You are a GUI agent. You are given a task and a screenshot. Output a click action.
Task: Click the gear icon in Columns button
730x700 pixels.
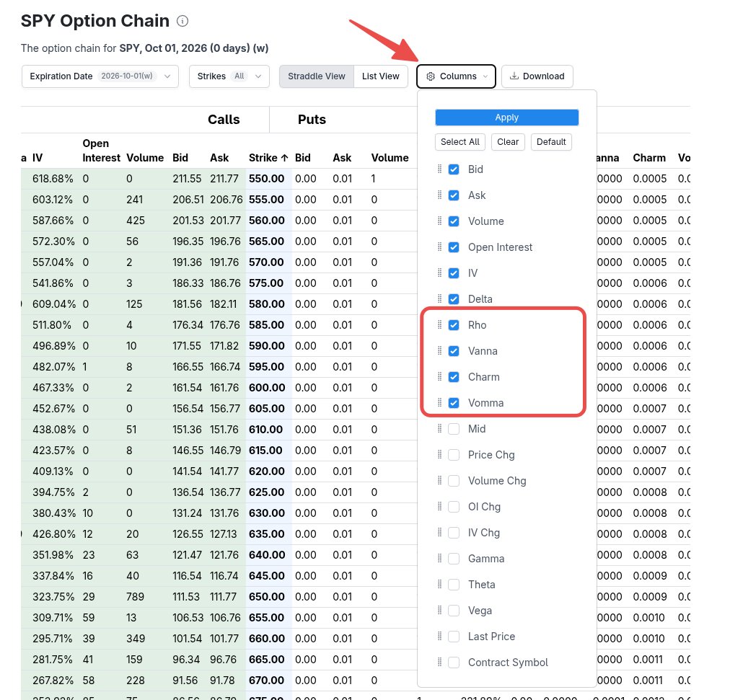click(431, 76)
